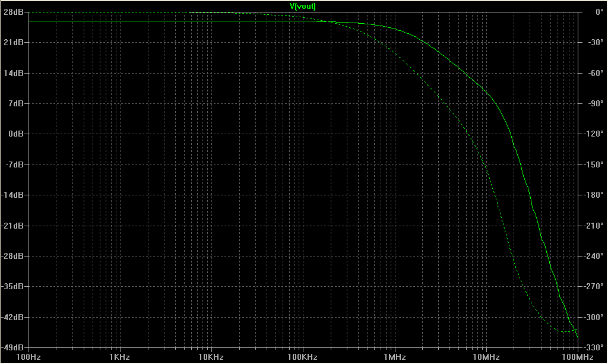Screen dimensions: 608x364
Task: Click the 21dB magnitude axis label
Action: tap(14, 42)
